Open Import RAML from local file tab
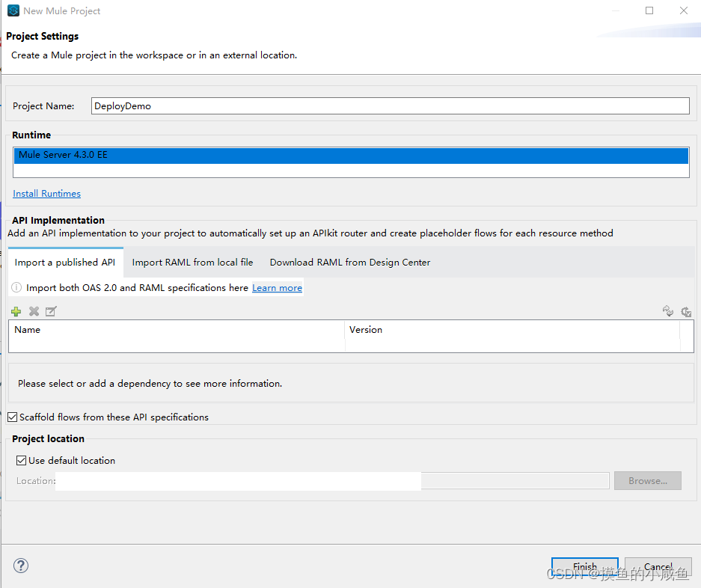701x588 pixels. (x=192, y=263)
